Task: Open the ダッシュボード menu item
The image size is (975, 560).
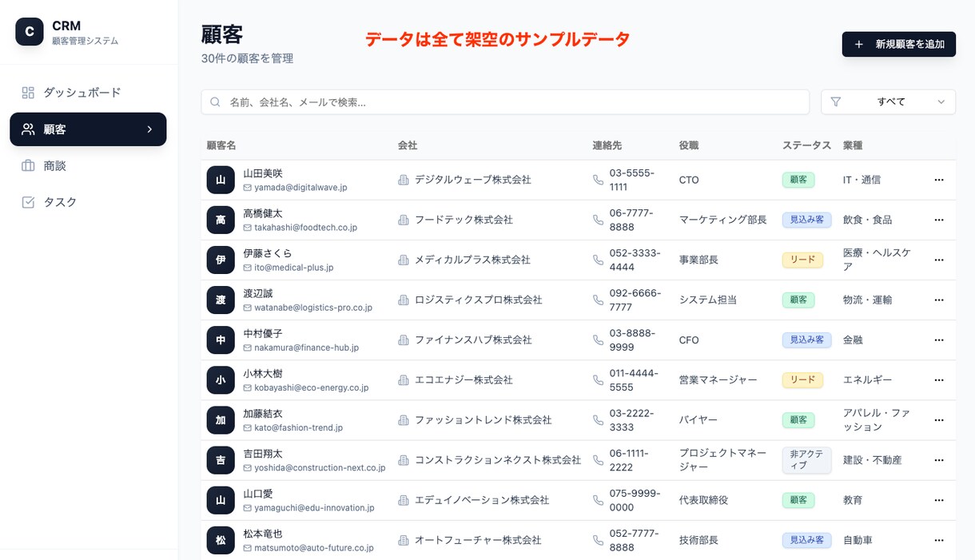Action: point(88,93)
